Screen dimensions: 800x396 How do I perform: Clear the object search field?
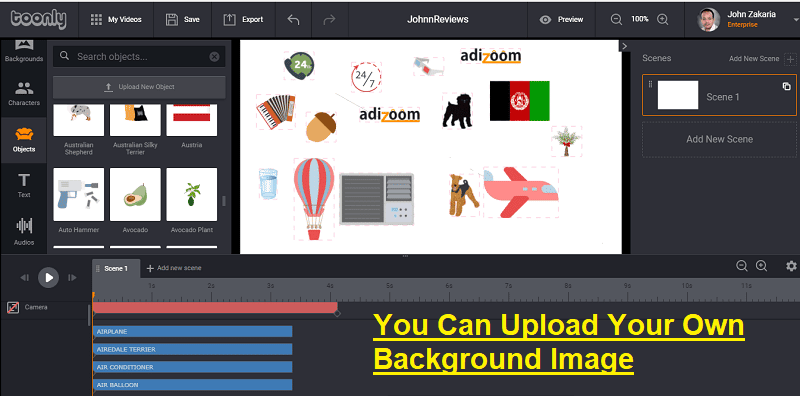coord(214,57)
